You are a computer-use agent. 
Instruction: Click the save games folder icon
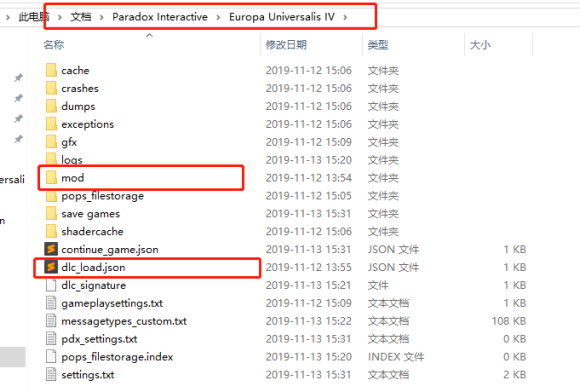[51, 213]
